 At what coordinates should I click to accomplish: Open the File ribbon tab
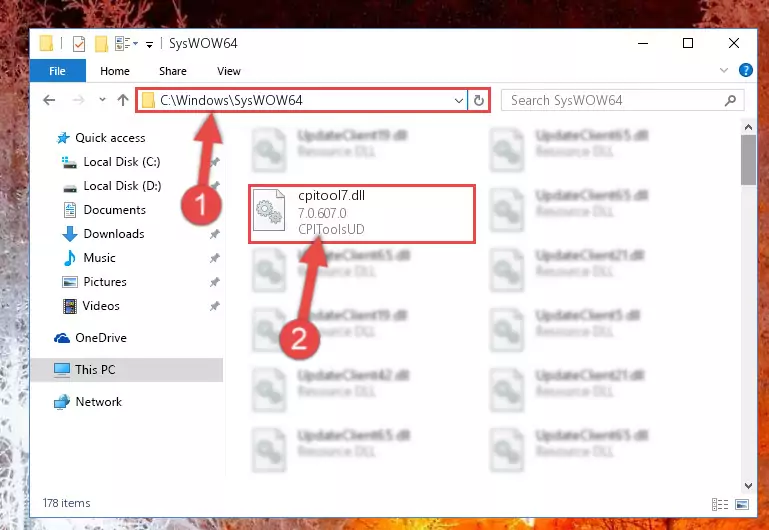[57, 71]
